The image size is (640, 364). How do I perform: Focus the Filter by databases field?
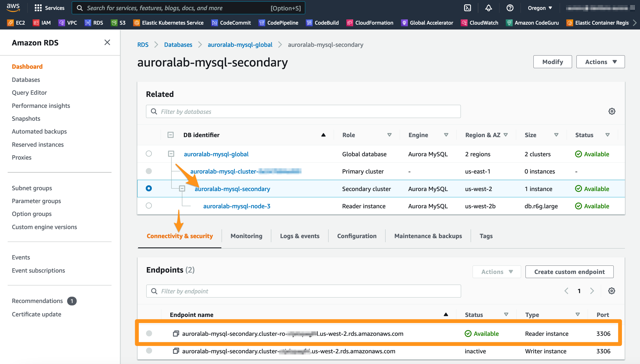303,111
